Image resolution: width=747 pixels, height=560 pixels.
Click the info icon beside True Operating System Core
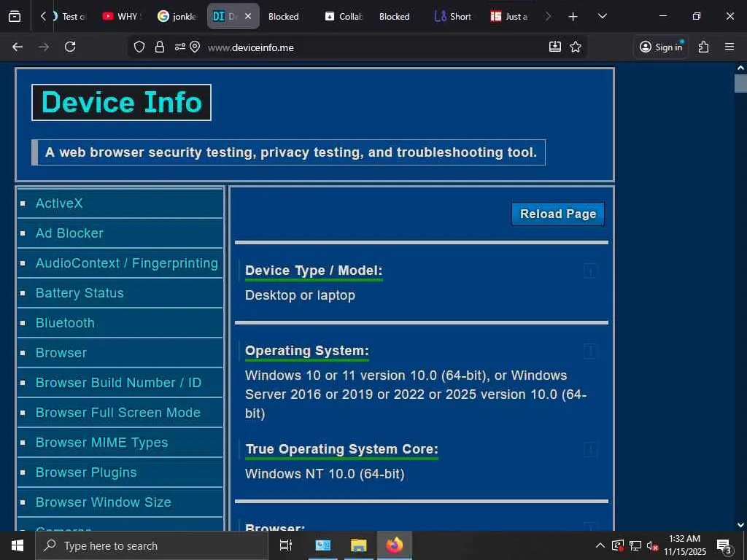click(590, 449)
